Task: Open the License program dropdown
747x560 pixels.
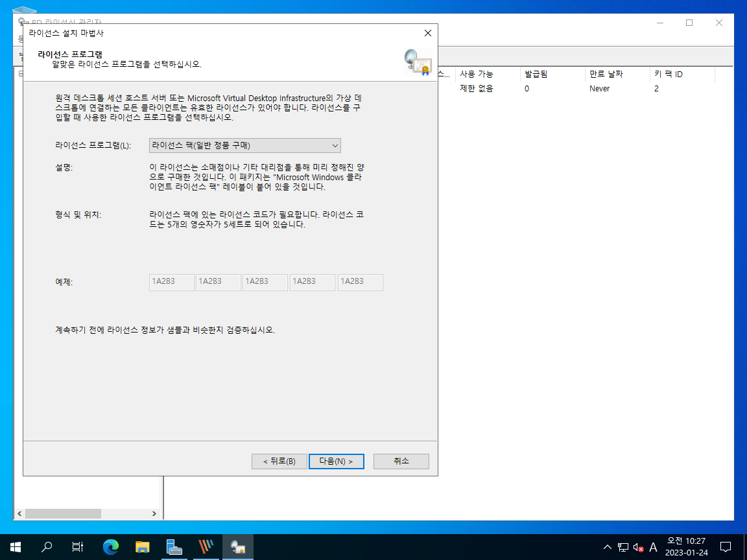Action: [245, 145]
